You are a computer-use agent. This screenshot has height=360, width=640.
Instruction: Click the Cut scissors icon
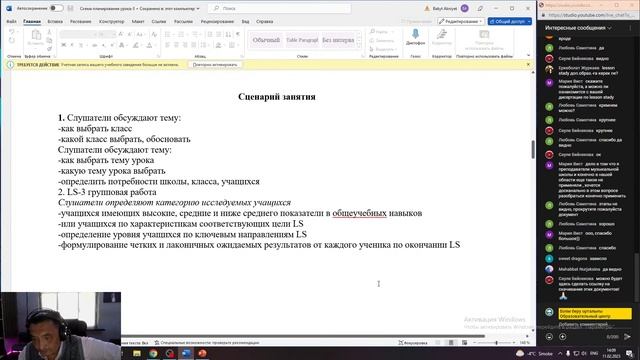pyautogui.click(x=49, y=32)
